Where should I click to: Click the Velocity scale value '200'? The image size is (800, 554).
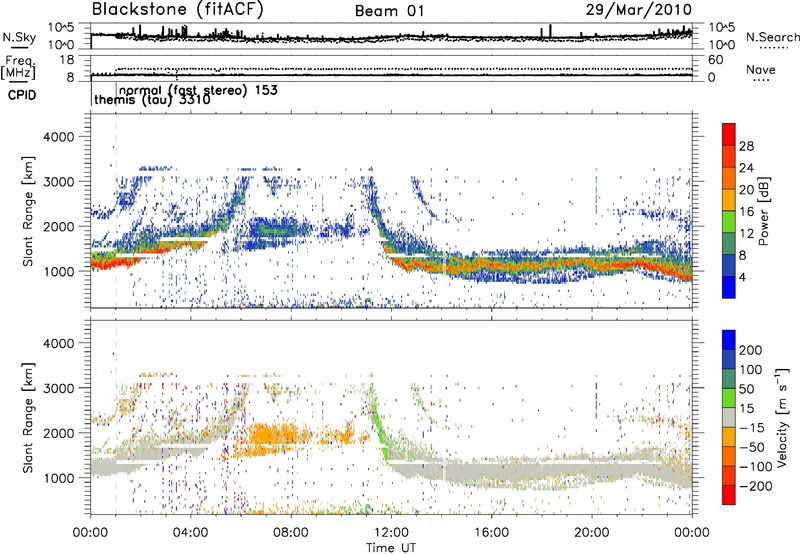pos(751,350)
